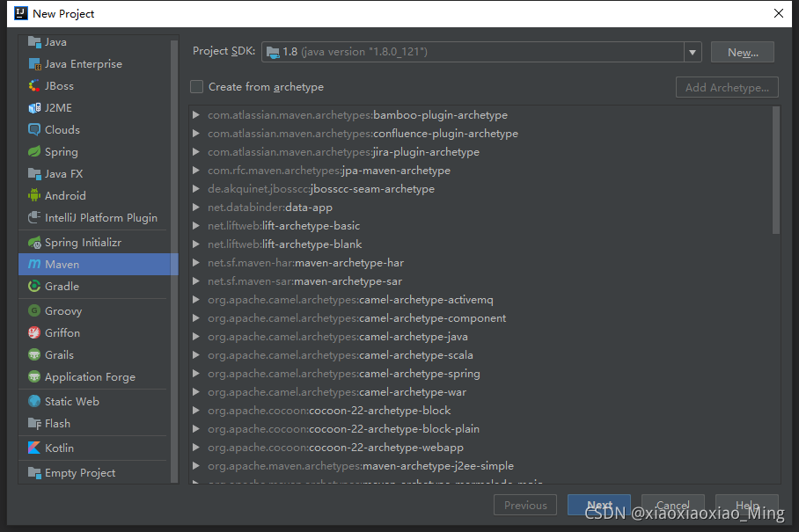
Task: Expand jbosscc-seam-archetype entry
Action: 195,189
